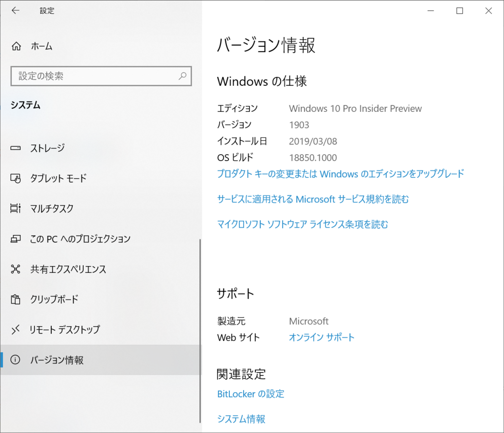Open タブレット モード settings
Image resolution: width=504 pixels, height=433 pixels.
(x=101, y=178)
